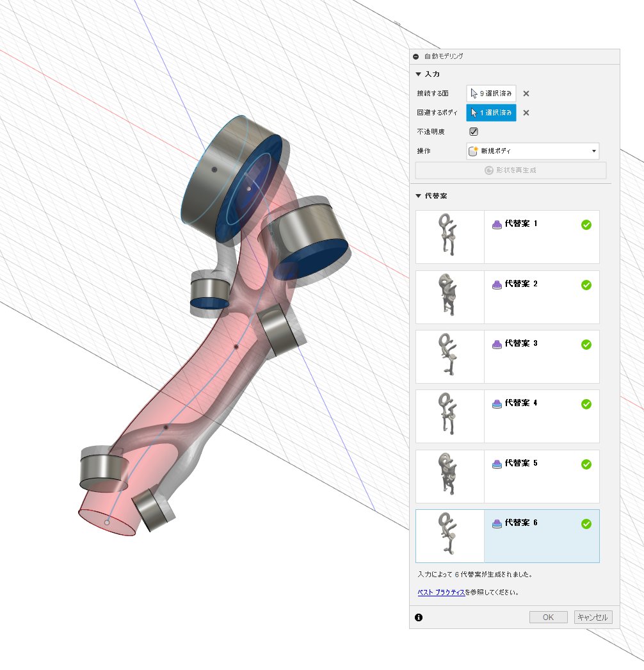Click the info icon at dialog bottom

pyautogui.click(x=419, y=617)
